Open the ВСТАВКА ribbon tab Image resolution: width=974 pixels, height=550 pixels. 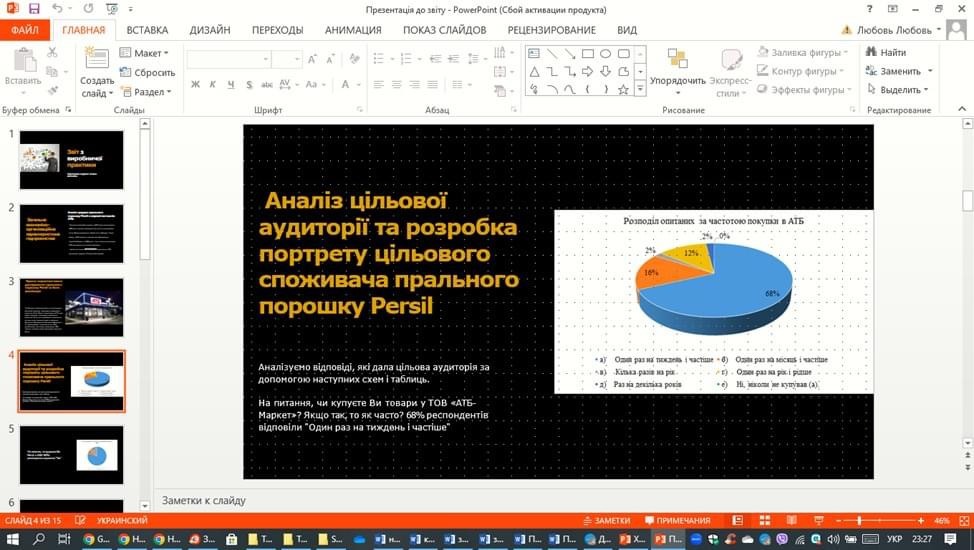coord(147,30)
